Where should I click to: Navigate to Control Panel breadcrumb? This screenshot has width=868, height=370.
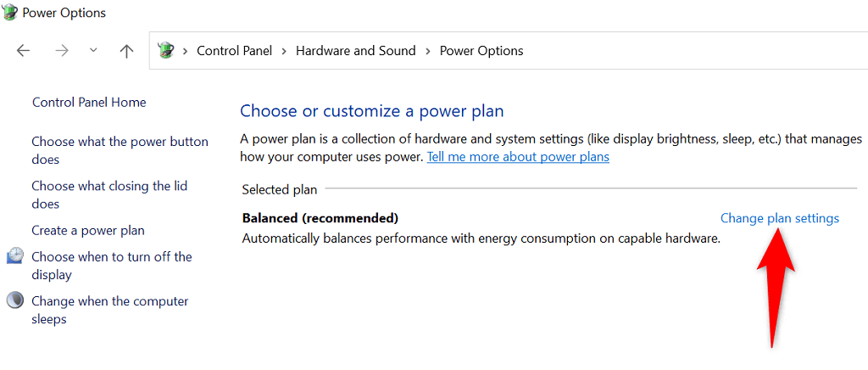click(234, 51)
